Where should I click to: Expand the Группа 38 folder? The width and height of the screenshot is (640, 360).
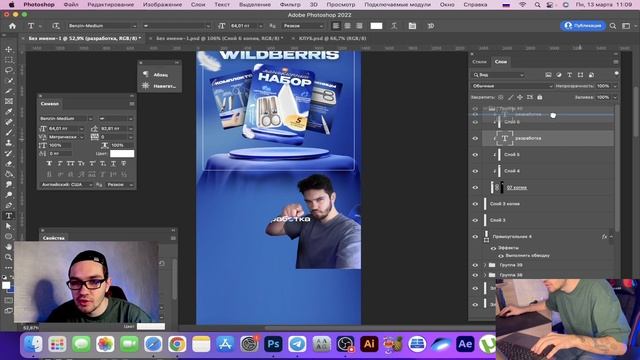tap(485, 275)
